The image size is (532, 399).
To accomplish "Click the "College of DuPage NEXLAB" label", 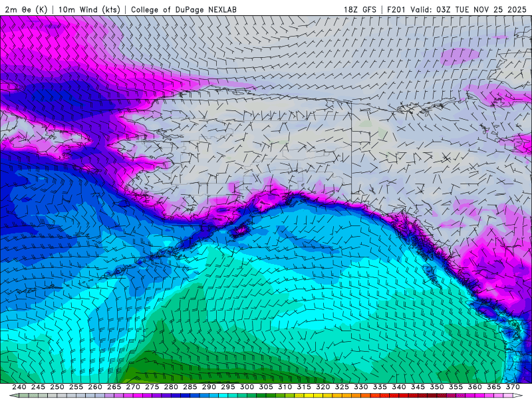I will click(184, 9).
